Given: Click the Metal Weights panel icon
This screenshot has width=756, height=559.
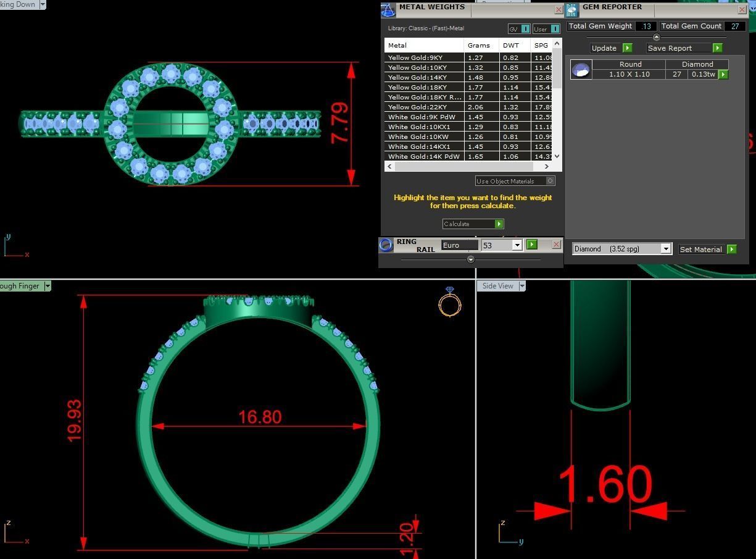Looking at the screenshot, I should [388, 10].
